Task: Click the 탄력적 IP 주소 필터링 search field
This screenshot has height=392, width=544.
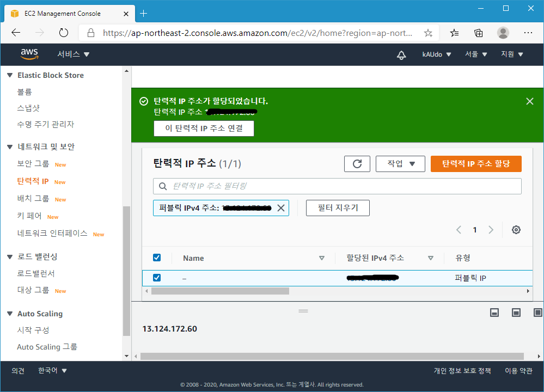Action: [x=337, y=186]
